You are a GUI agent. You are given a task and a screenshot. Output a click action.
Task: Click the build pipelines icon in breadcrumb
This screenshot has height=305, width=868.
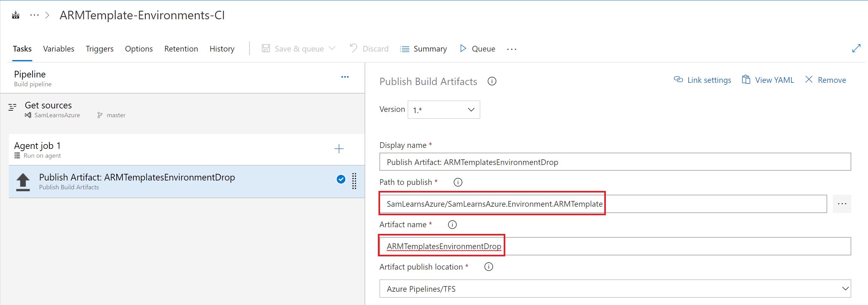click(15, 15)
